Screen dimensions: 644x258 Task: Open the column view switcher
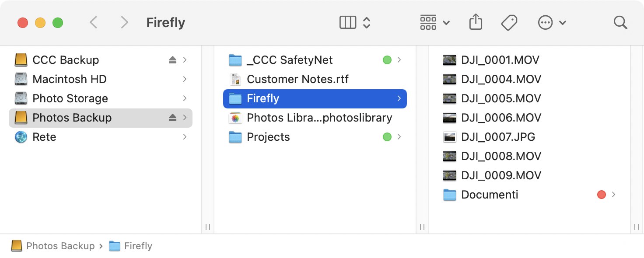click(x=355, y=22)
